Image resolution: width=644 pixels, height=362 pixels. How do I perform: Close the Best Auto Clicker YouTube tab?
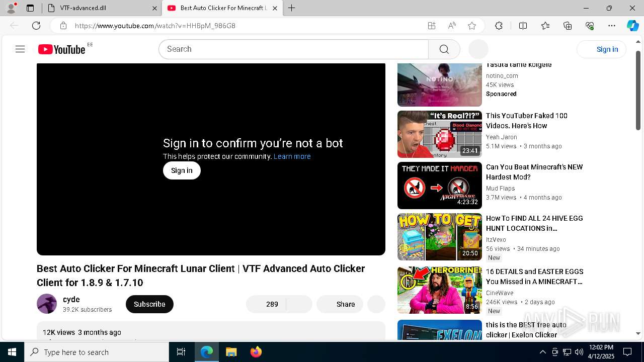click(x=275, y=8)
